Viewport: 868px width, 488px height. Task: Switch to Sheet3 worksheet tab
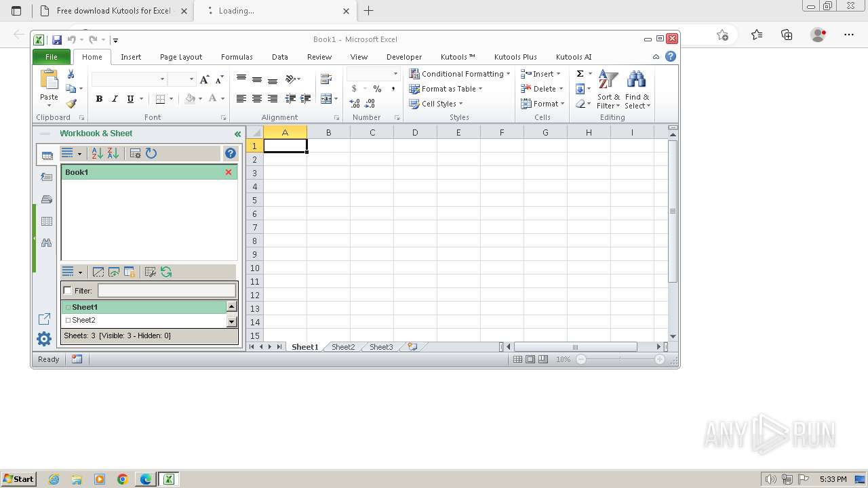click(x=381, y=347)
